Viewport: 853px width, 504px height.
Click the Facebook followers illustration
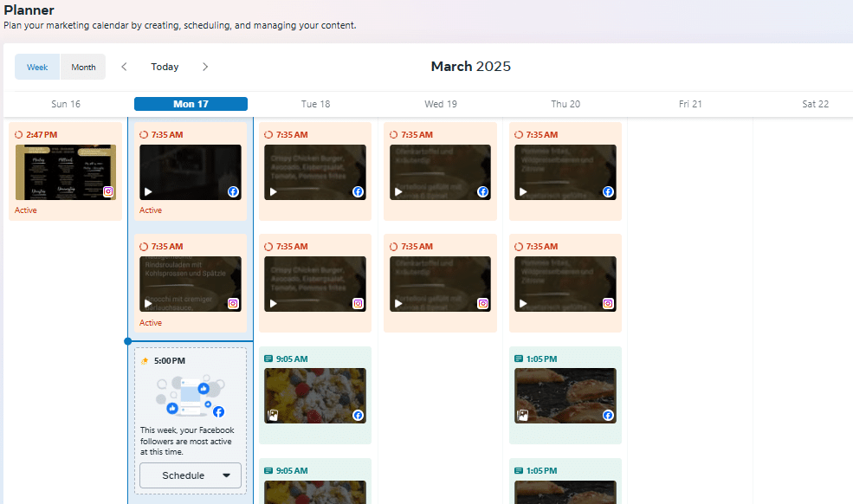point(190,396)
